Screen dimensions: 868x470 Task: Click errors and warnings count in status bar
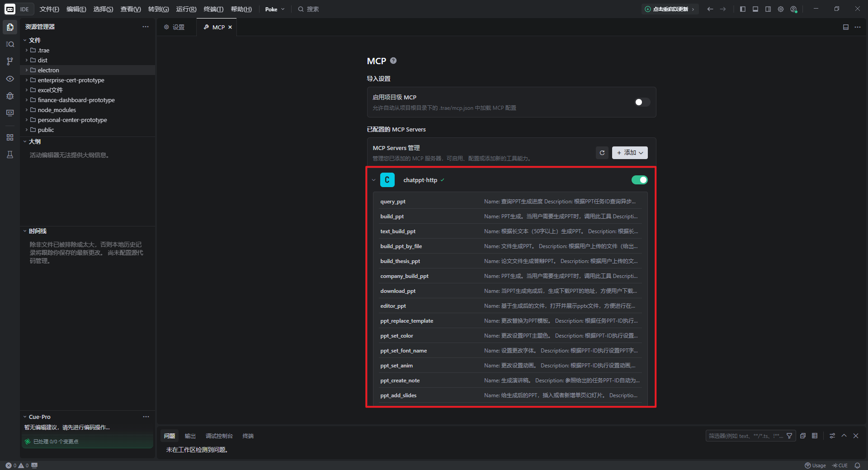tap(17, 465)
